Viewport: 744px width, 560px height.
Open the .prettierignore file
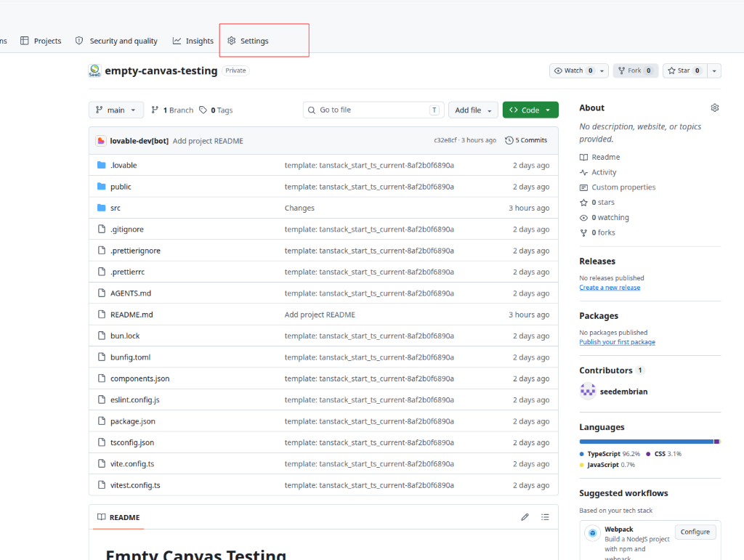(135, 251)
